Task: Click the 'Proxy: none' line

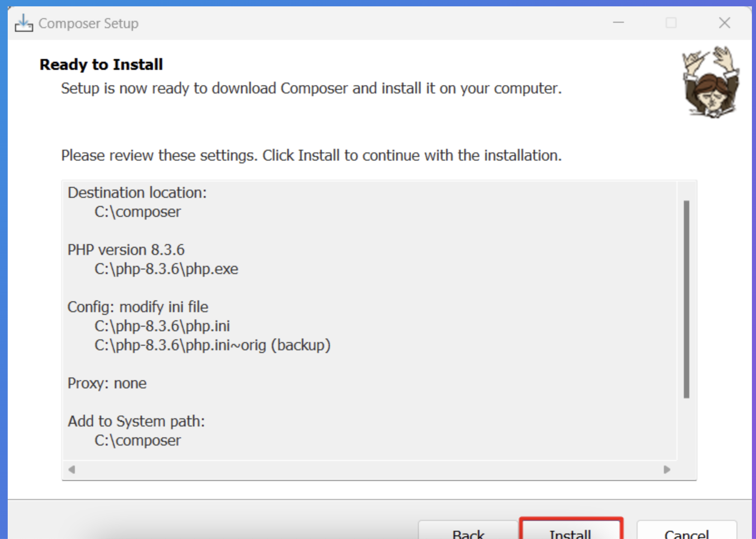Action: point(107,383)
